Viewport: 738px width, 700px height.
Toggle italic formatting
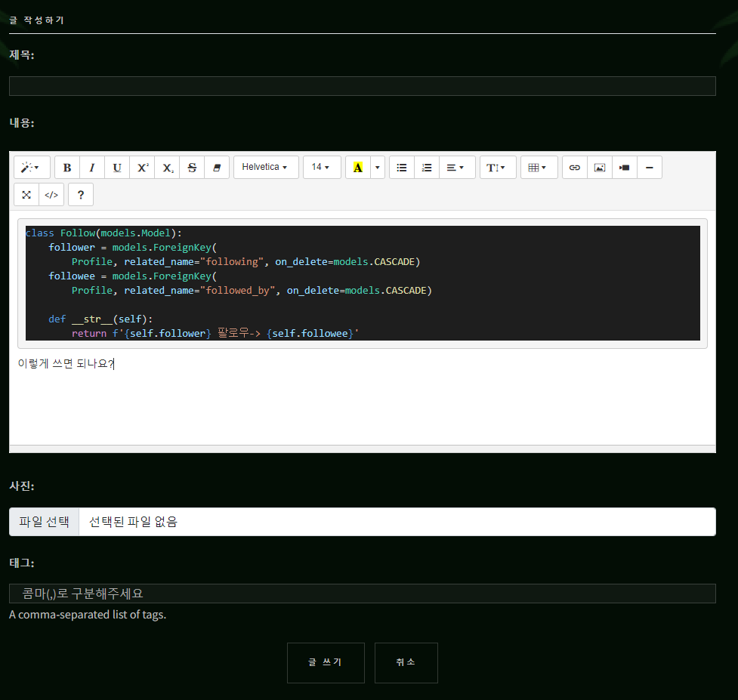pyautogui.click(x=92, y=168)
